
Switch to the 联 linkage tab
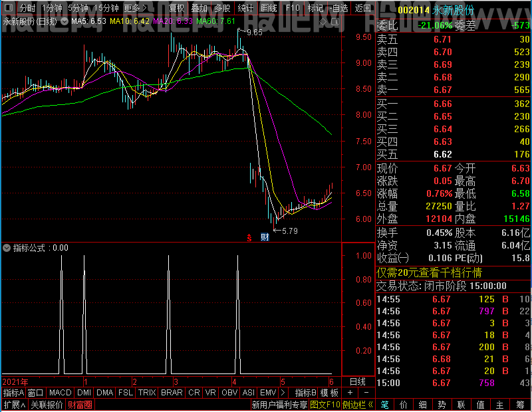[x=461, y=405]
